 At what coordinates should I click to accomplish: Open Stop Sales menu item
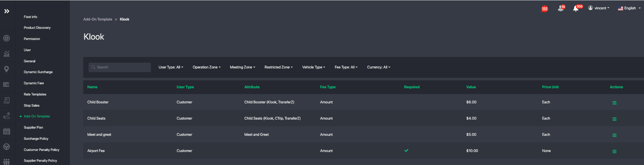(32, 105)
